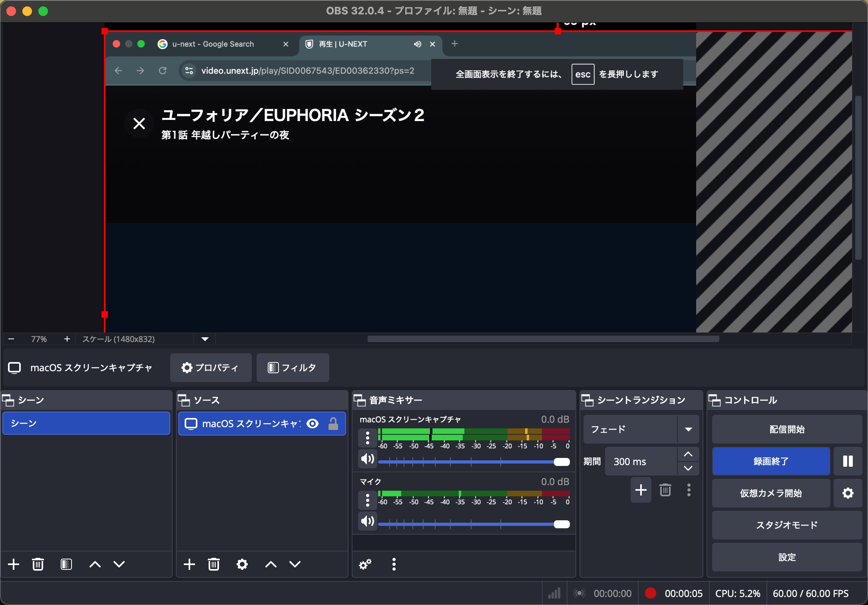The image size is (868, 605).
Task: Open preview scale dropdown arrow
Action: [x=205, y=339]
